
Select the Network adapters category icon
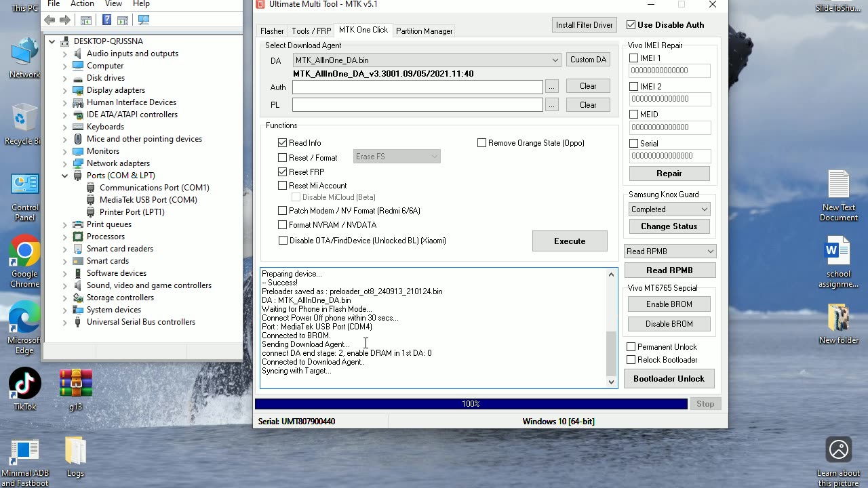(x=78, y=163)
